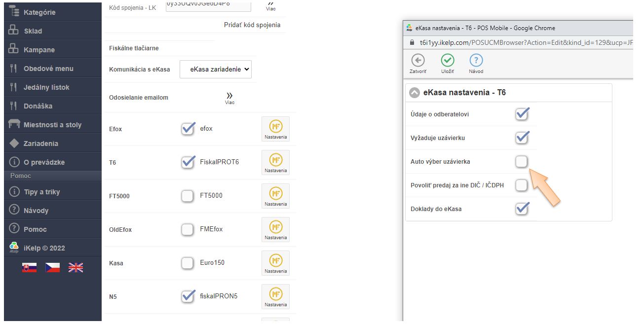Click the Uložiť green checkmark icon
This screenshot has width=644, height=324.
pyautogui.click(x=448, y=61)
